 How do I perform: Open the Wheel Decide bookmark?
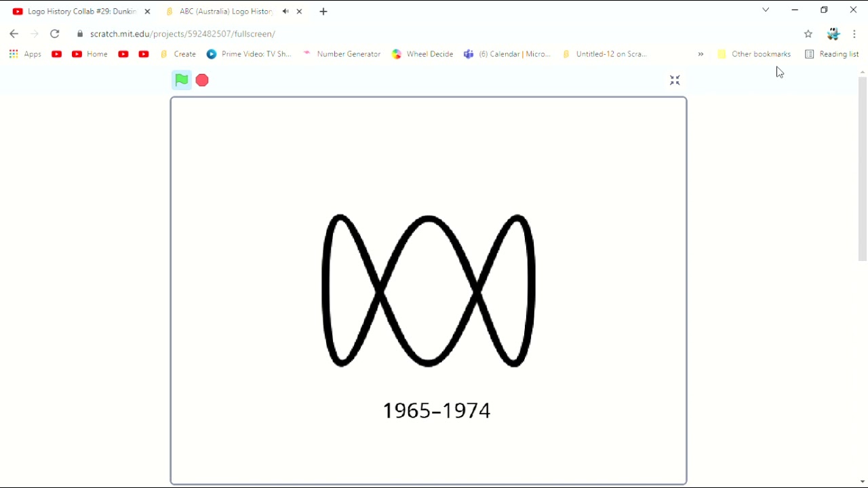tap(422, 54)
